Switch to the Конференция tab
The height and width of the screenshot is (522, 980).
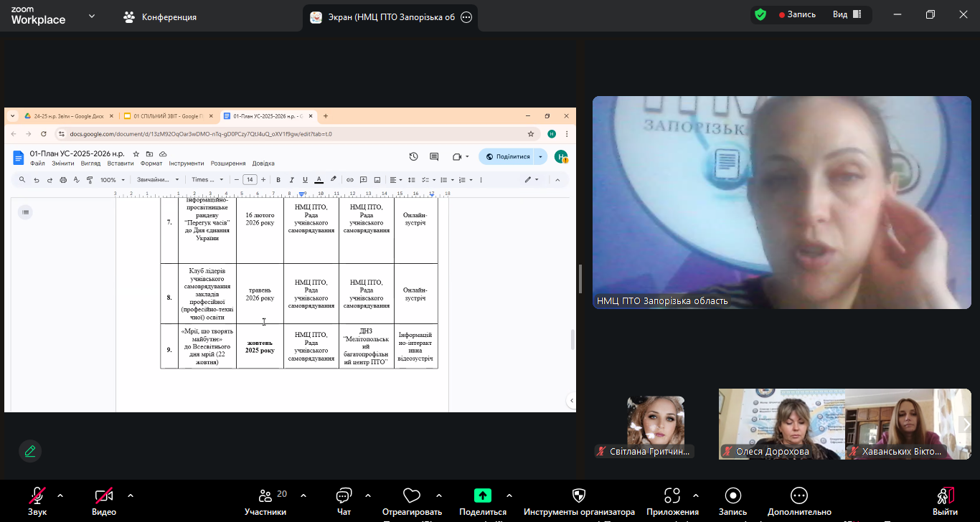tap(160, 17)
